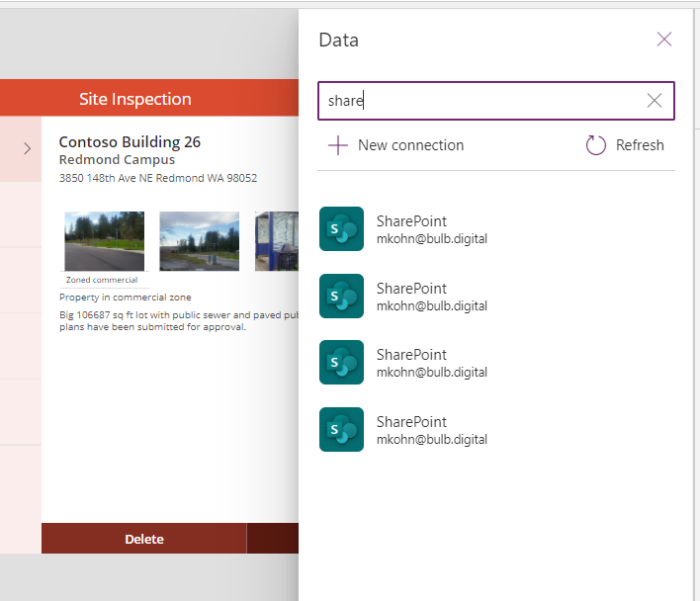Expand the chevron beside Contoso Building 26
700x601 pixels.
[28, 148]
